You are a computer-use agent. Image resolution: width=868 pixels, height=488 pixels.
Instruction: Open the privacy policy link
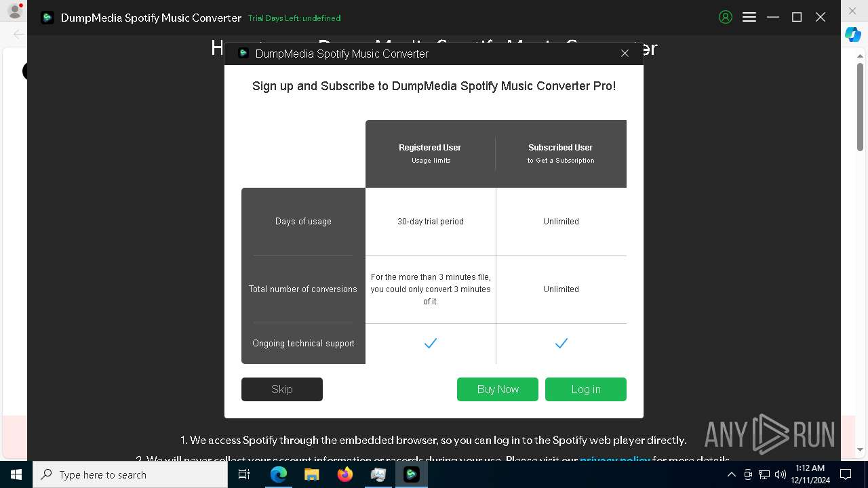click(x=615, y=460)
